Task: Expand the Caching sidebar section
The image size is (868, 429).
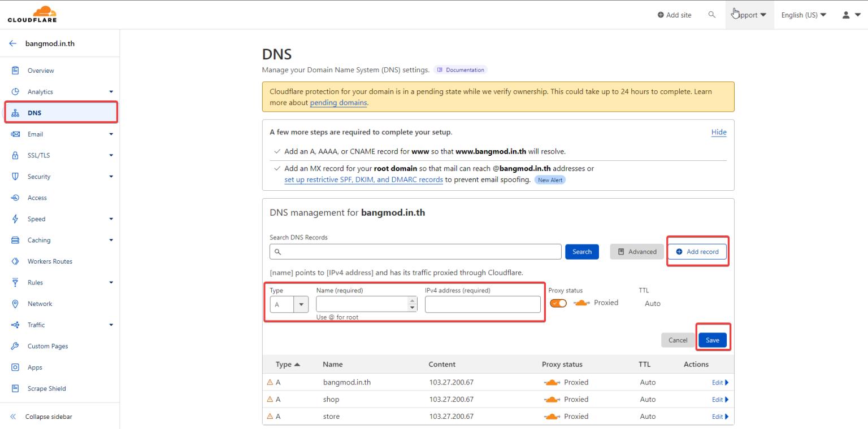Action: 39,240
